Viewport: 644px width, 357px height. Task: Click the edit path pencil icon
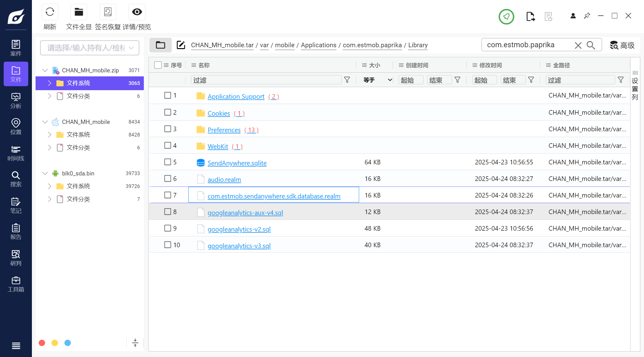(181, 45)
